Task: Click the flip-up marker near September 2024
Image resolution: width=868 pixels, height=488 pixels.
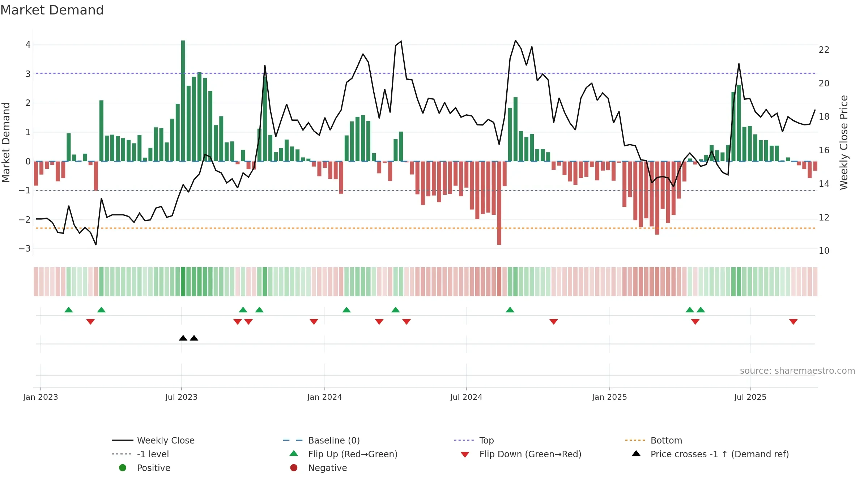Action: point(510,310)
